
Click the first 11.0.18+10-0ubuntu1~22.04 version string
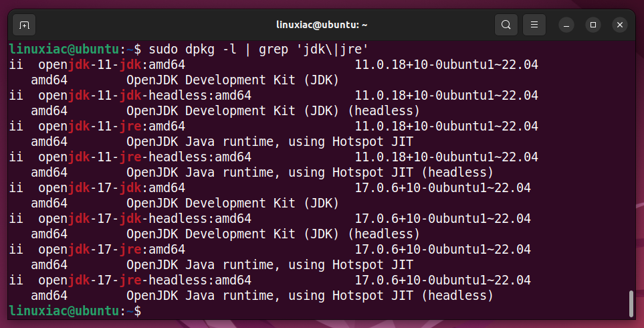[447, 64]
